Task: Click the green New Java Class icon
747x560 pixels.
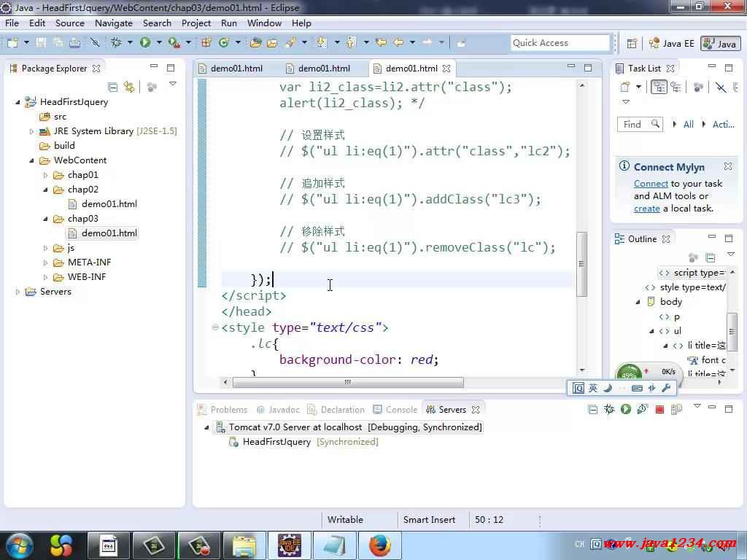Action: 223,43
